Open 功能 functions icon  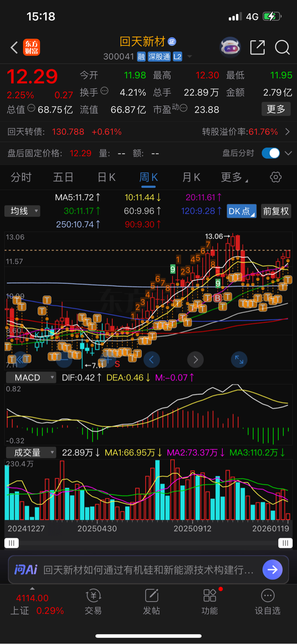(x=210, y=602)
